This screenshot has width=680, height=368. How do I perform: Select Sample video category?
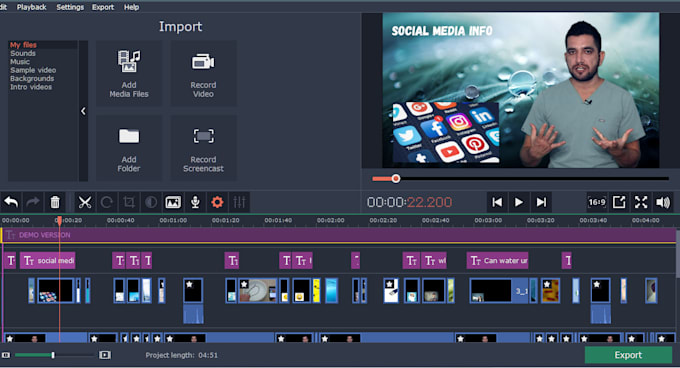(33, 70)
